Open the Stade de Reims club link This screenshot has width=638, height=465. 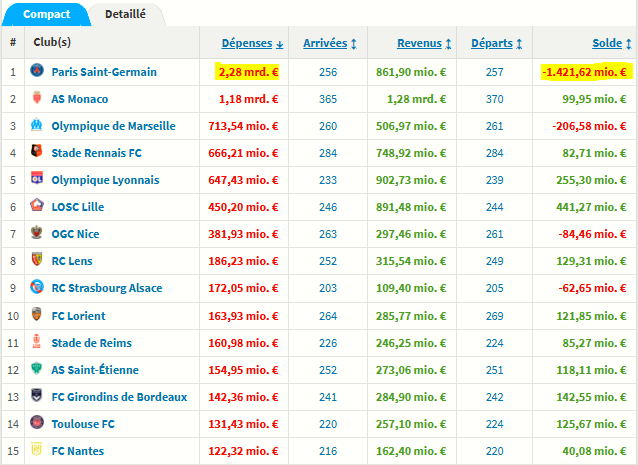92,343
